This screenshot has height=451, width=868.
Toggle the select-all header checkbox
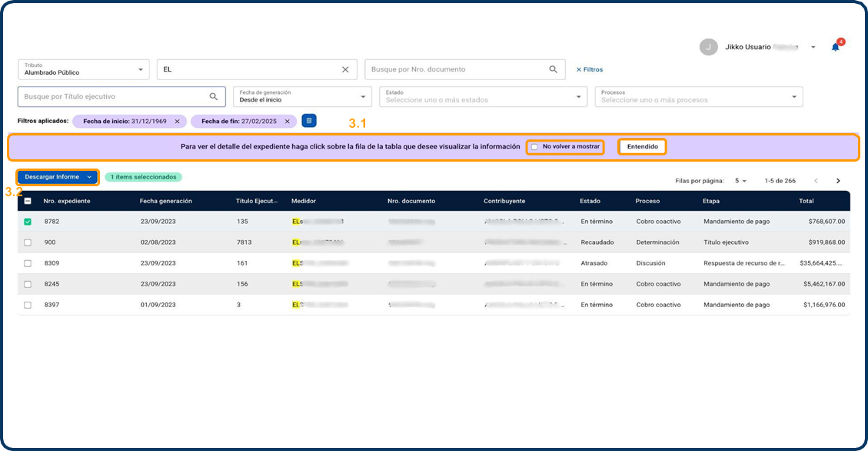(28, 201)
